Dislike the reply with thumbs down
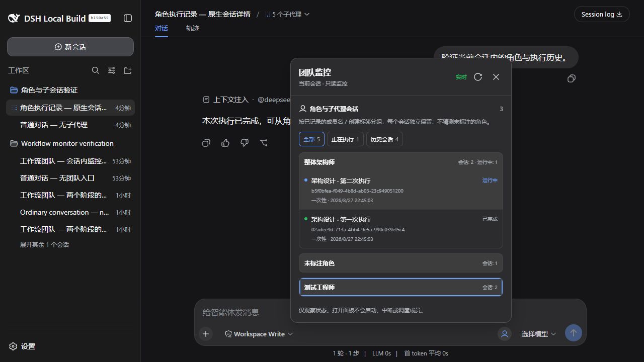 (x=245, y=143)
